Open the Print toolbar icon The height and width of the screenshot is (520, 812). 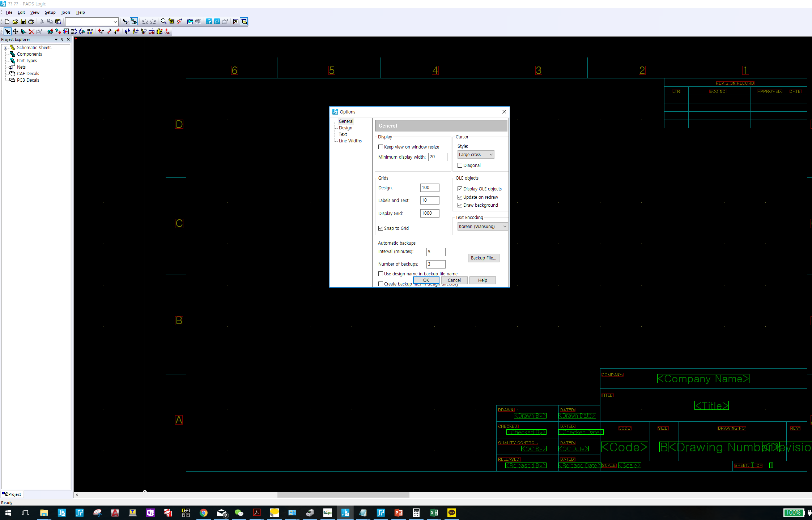31,22
